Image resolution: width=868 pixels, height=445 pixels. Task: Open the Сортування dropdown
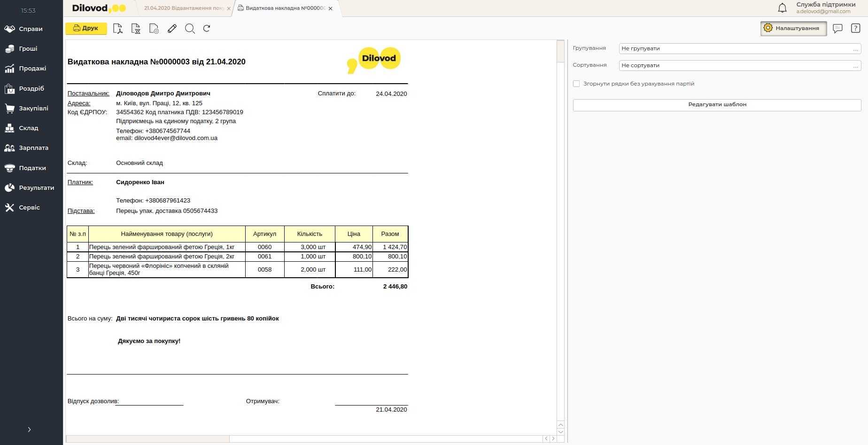pos(740,65)
